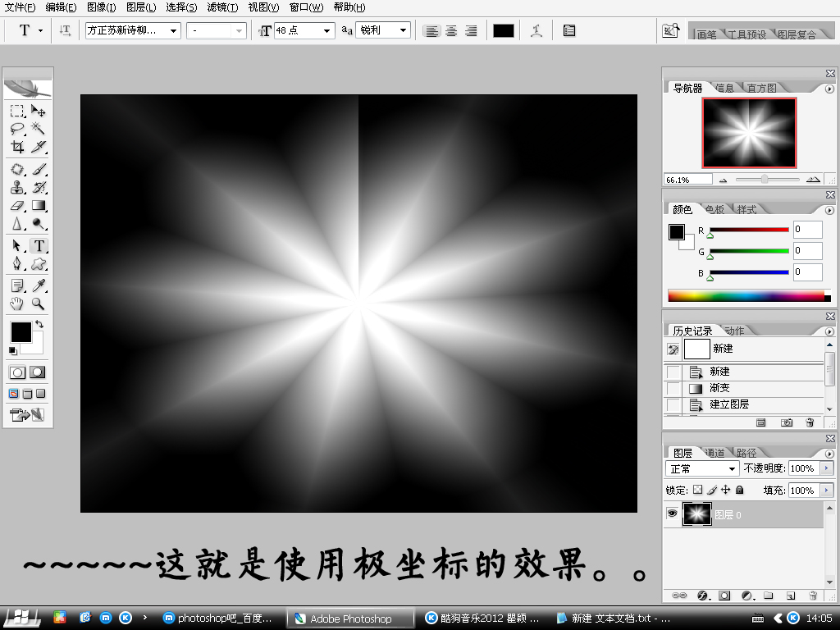
Task: Hide 图层 0 using its eye icon
Action: [x=673, y=514]
